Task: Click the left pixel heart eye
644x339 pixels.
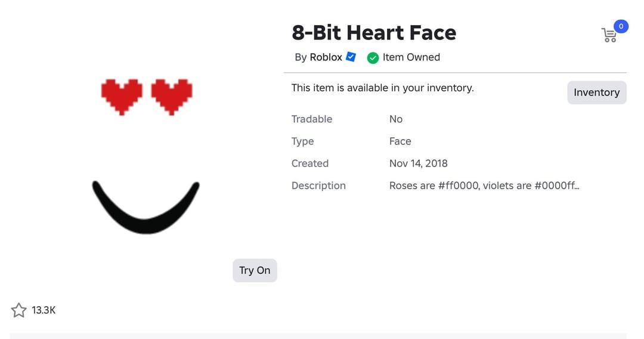Action: [x=122, y=96]
